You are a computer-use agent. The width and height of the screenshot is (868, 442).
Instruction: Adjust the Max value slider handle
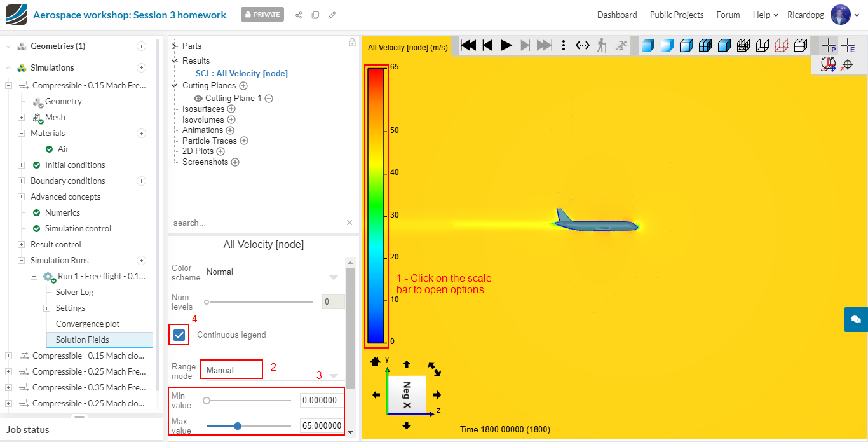click(x=238, y=426)
